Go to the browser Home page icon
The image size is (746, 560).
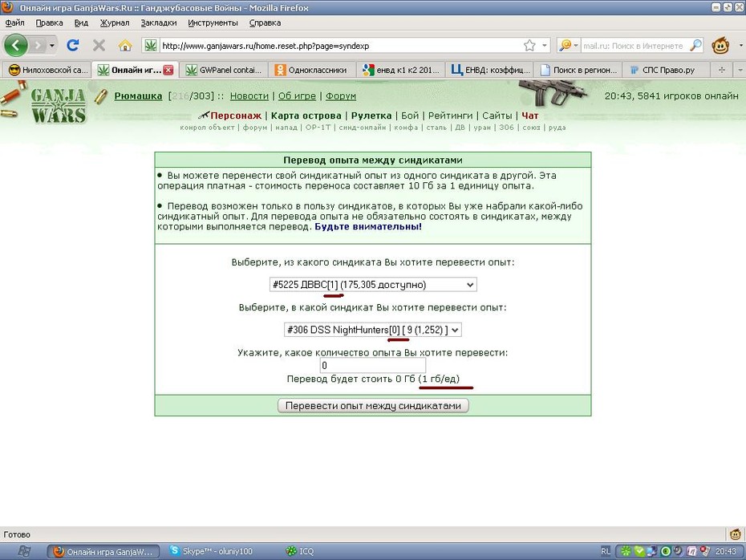[x=125, y=46]
